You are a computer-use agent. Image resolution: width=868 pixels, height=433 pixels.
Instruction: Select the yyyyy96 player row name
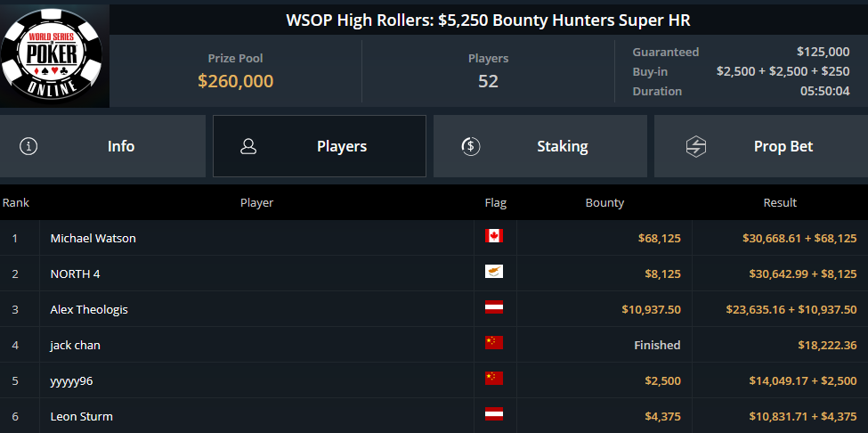(x=71, y=381)
